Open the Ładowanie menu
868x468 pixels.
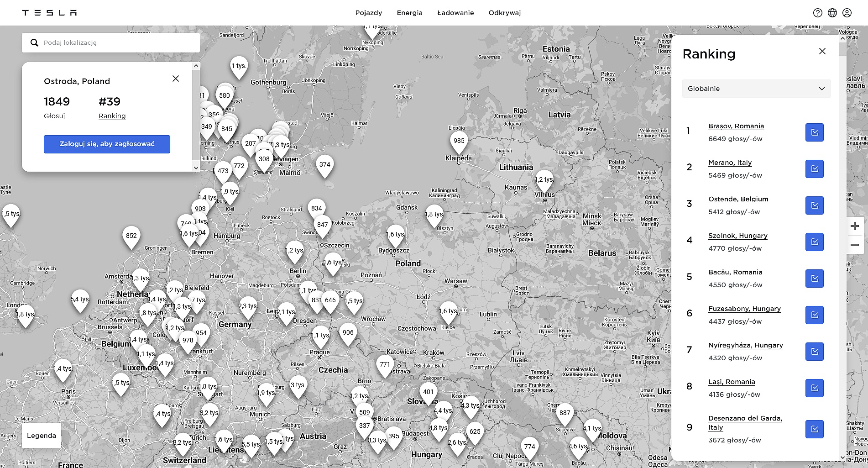point(455,13)
